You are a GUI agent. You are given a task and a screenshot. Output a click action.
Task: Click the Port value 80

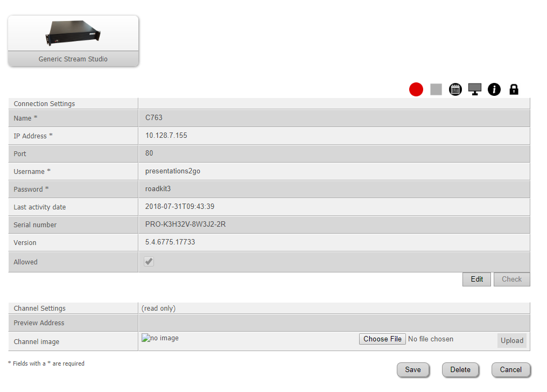pyautogui.click(x=149, y=153)
